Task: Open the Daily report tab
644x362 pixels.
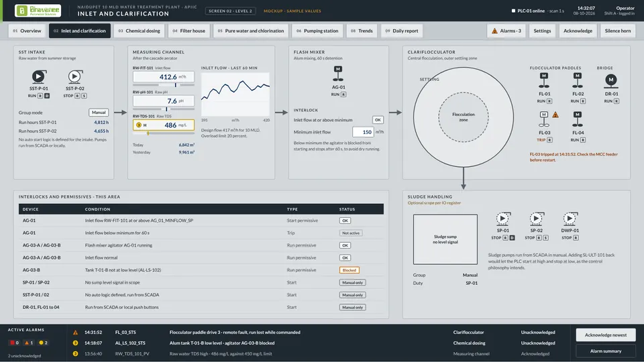Action: [401, 31]
